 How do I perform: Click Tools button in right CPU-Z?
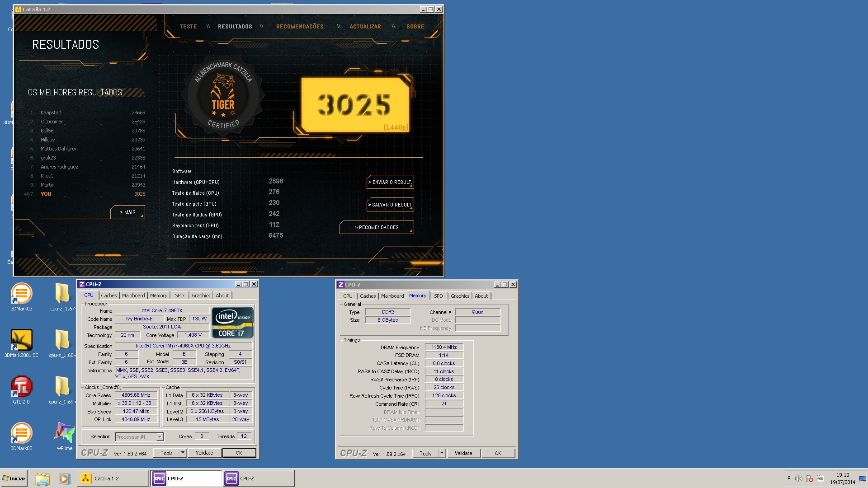[426, 453]
